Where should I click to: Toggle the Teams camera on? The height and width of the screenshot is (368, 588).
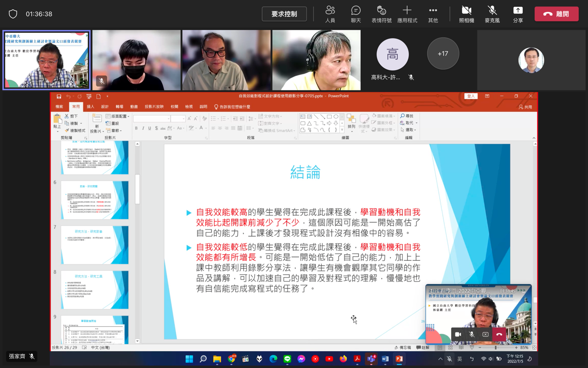tap(467, 14)
